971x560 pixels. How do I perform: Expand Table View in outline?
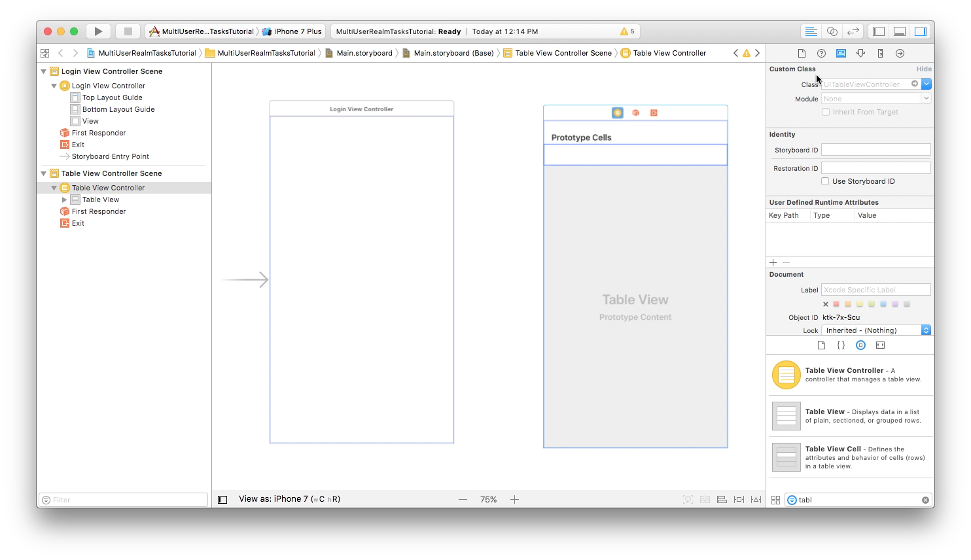(64, 200)
